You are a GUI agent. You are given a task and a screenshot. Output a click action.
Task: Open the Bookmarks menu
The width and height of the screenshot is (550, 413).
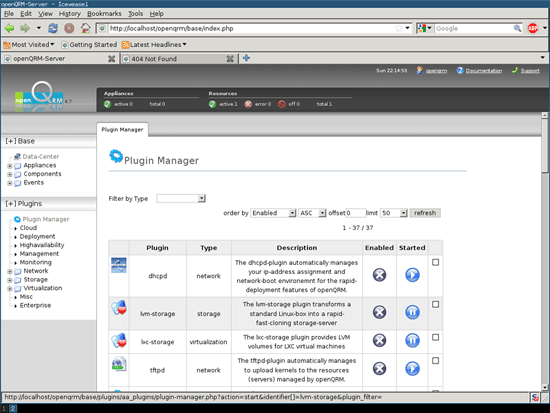[x=104, y=14]
